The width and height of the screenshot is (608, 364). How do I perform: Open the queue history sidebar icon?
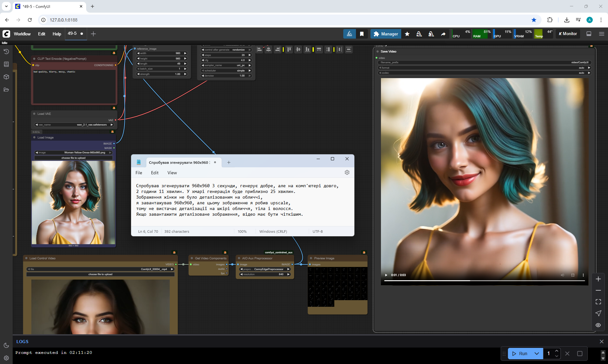6,52
